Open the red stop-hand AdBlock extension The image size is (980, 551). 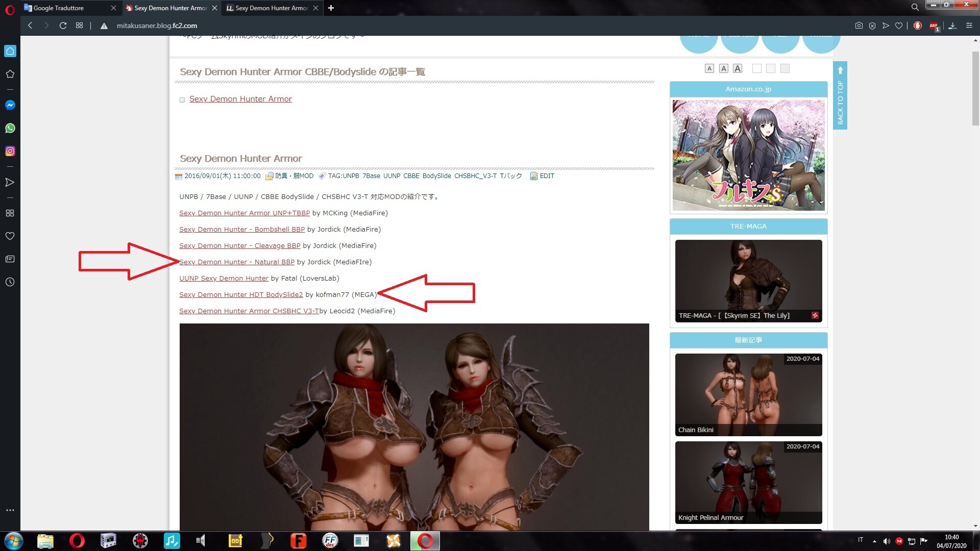(918, 26)
